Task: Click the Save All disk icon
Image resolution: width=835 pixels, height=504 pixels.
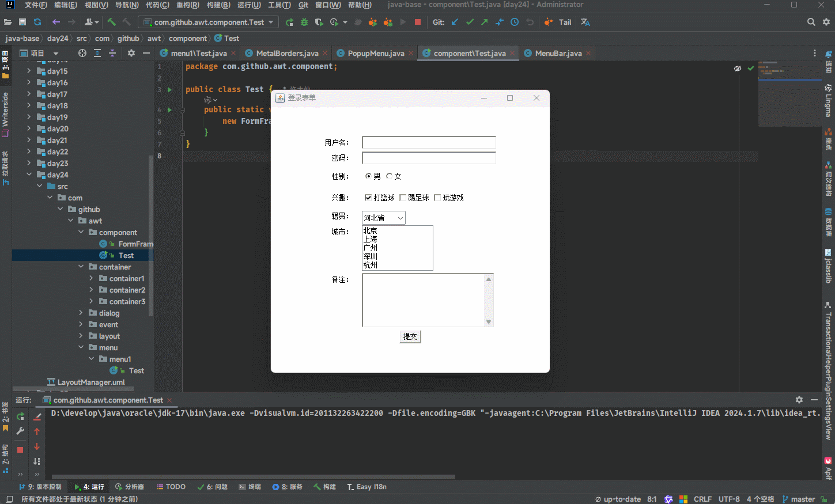Action: click(x=22, y=22)
